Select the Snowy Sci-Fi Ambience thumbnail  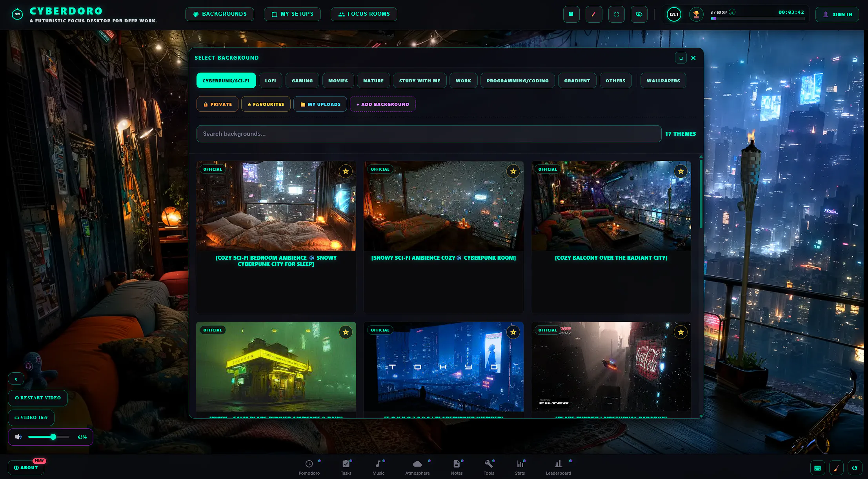click(x=444, y=206)
